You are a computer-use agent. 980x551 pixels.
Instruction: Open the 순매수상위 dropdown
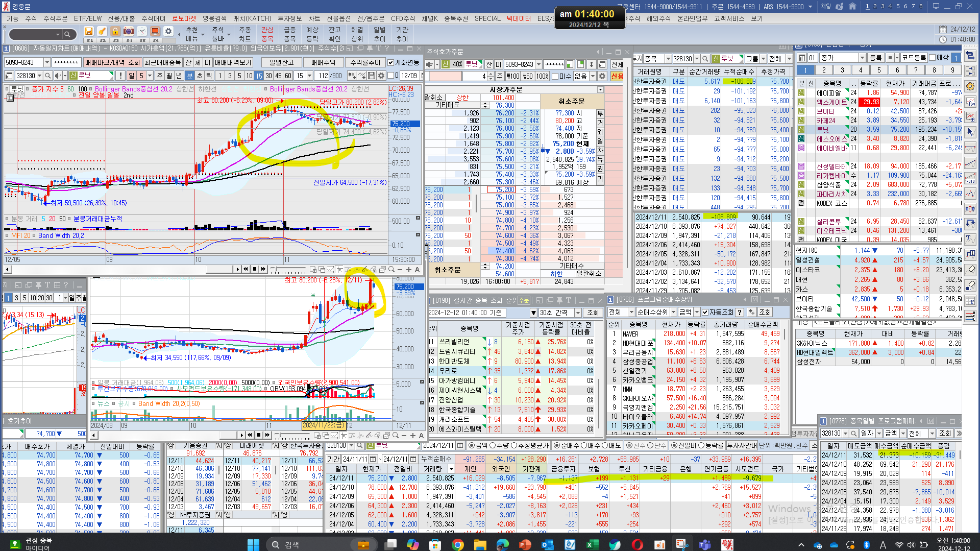673,312
